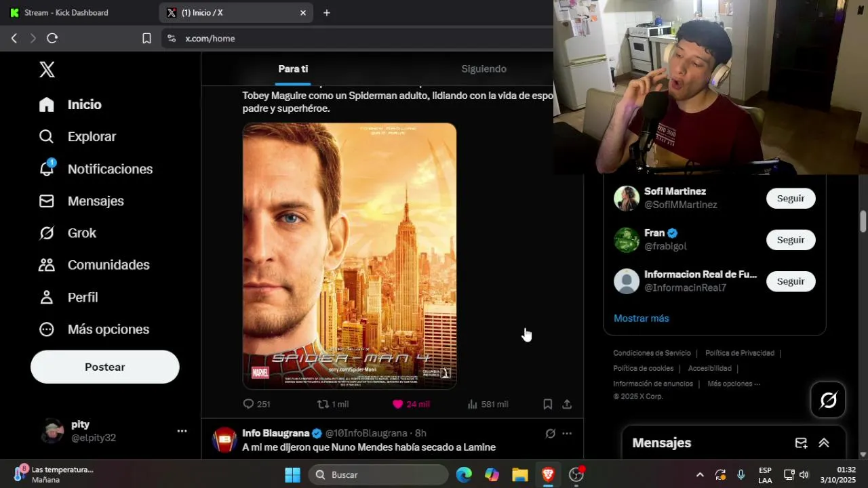Follow Fran @frabigol
Screen dimensions: 868x488
click(791, 240)
